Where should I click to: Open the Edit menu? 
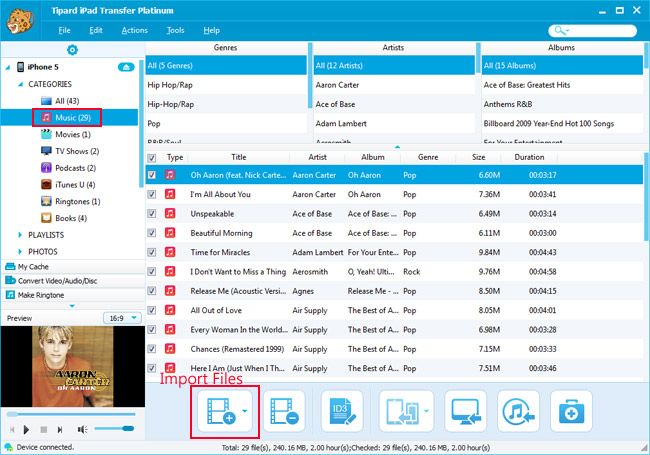[x=96, y=30]
